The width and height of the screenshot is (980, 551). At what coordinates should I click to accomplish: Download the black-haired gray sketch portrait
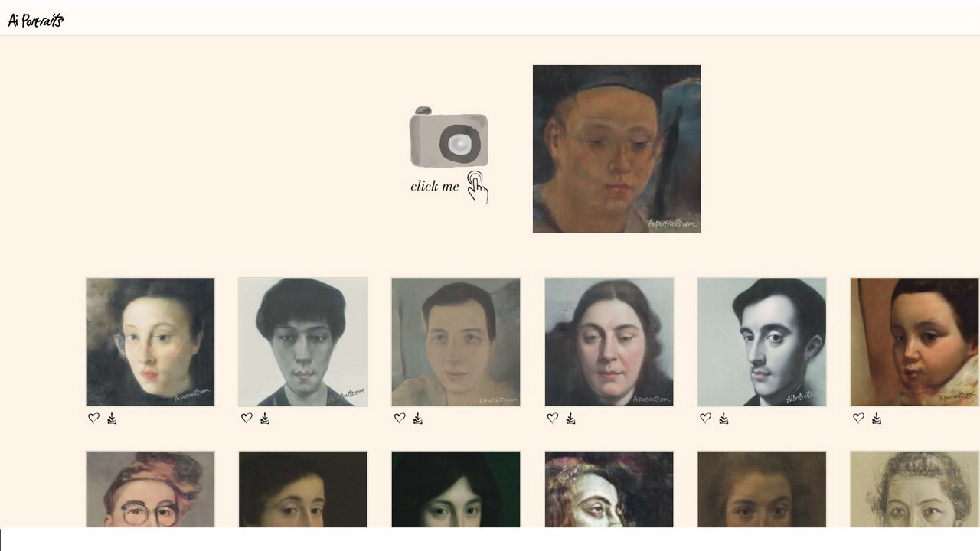pos(265,419)
